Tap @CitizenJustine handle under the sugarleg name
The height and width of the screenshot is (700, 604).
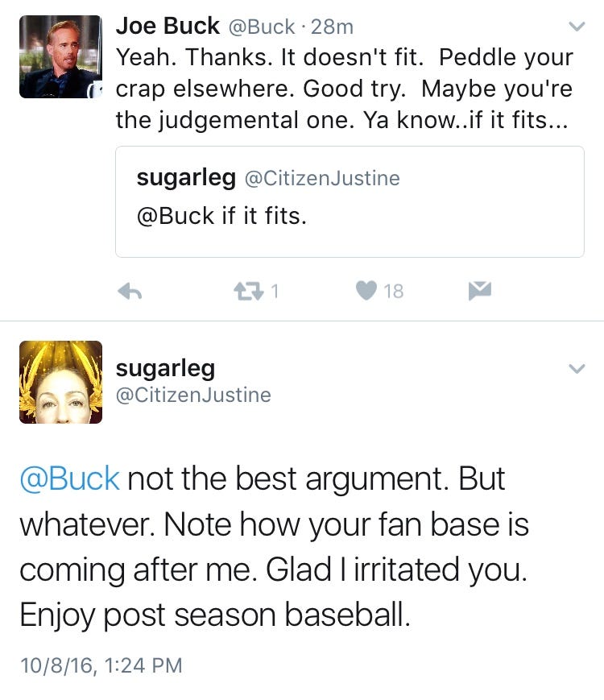(193, 395)
